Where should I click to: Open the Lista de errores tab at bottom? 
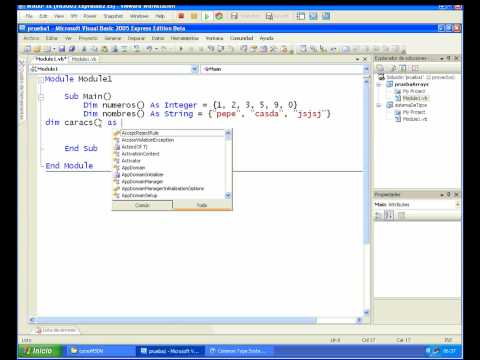point(56,330)
